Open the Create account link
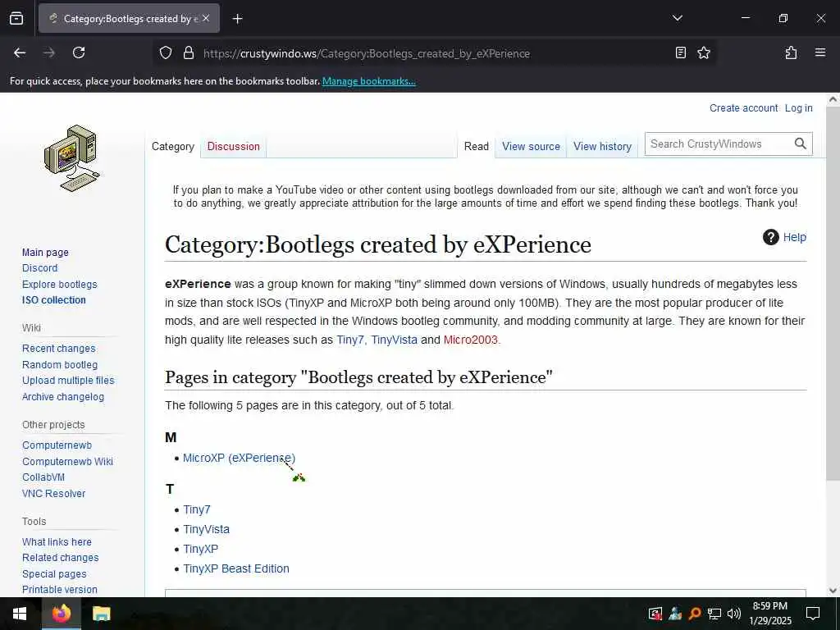840x630 pixels. coord(743,108)
